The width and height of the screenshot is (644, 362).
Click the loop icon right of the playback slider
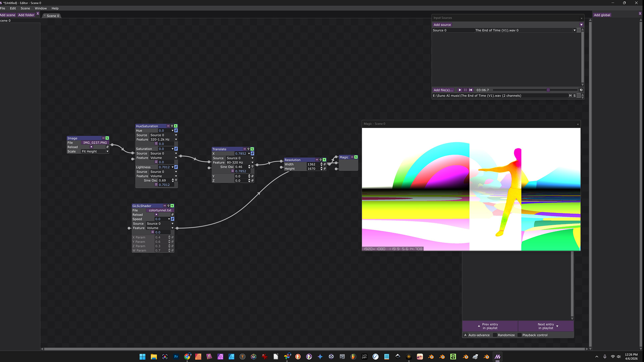(x=581, y=90)
